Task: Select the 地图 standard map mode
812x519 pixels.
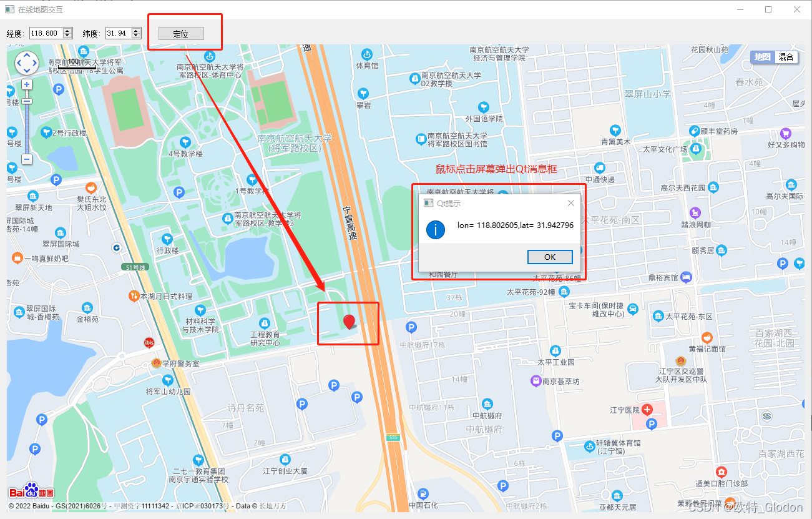Action: tap(761, 57)
